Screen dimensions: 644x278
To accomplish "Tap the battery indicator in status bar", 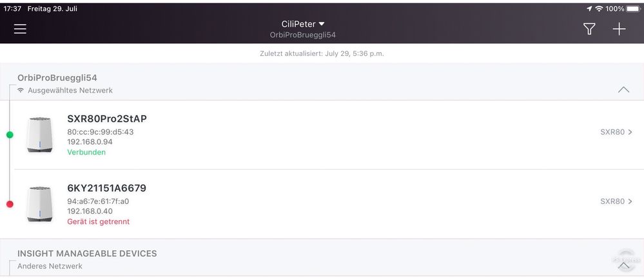I will click(x=633, y=8).
